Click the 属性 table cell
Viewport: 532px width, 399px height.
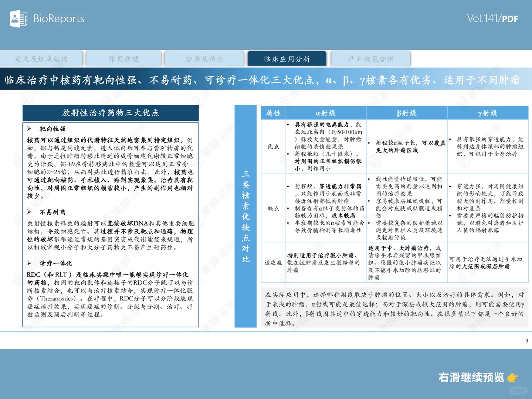pyautogui.click(x=273, y=113)
